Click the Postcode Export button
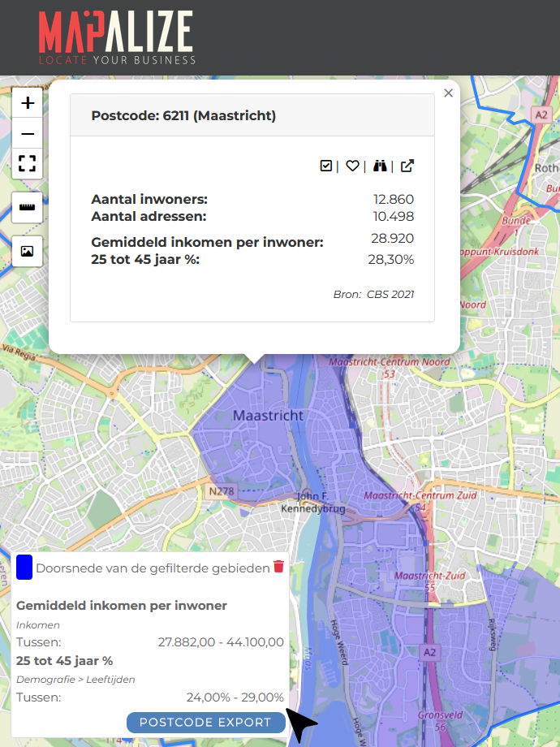The width and height of the screenshot is (560, 747). click(205, 723)
